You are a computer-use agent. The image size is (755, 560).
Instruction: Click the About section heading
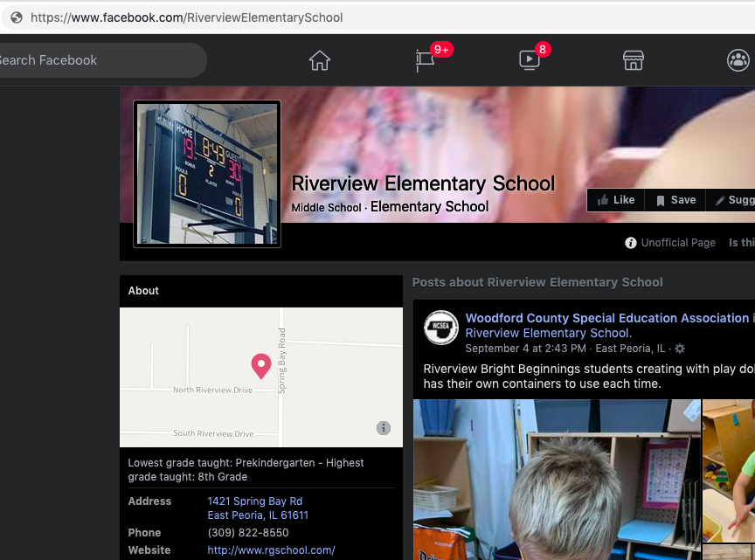(143, 291)
